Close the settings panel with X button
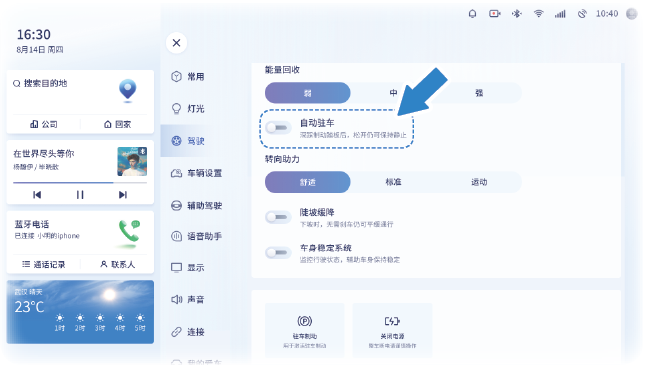Image resolution: width=646 pixels, height=380 pixels. click(176, 42)
